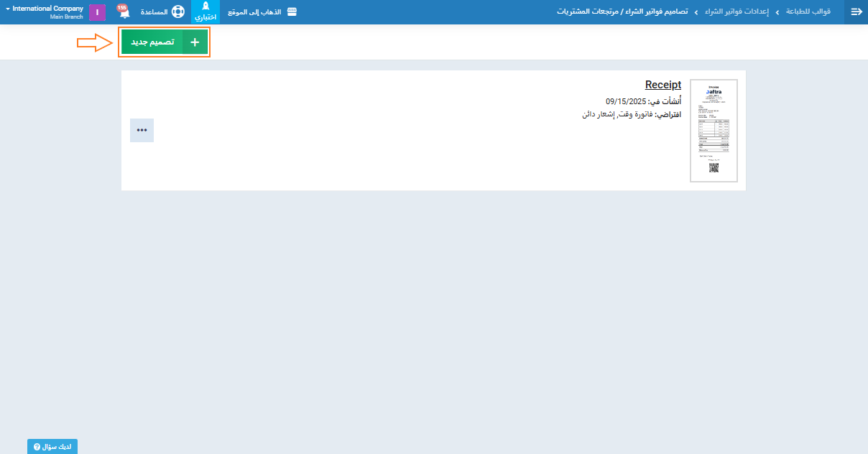This screenshot has height=454, width=868.
Task: Click the لديك سؤال help button
Action: (x=52, y=447)
